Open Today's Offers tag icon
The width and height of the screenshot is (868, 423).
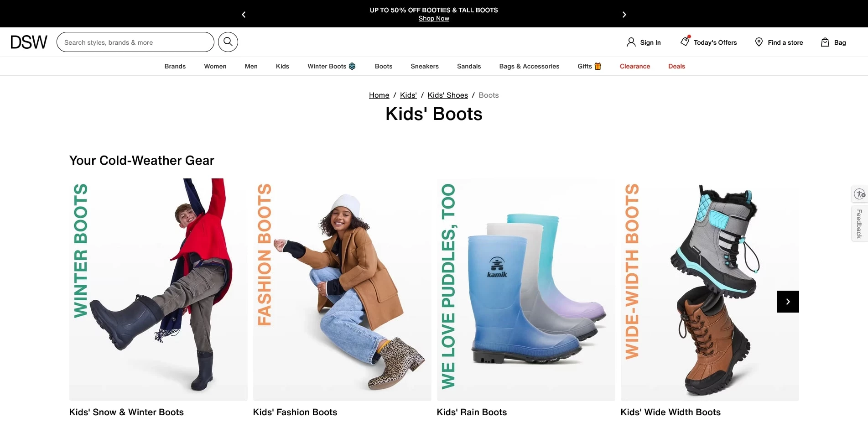(x=685, y=42)
